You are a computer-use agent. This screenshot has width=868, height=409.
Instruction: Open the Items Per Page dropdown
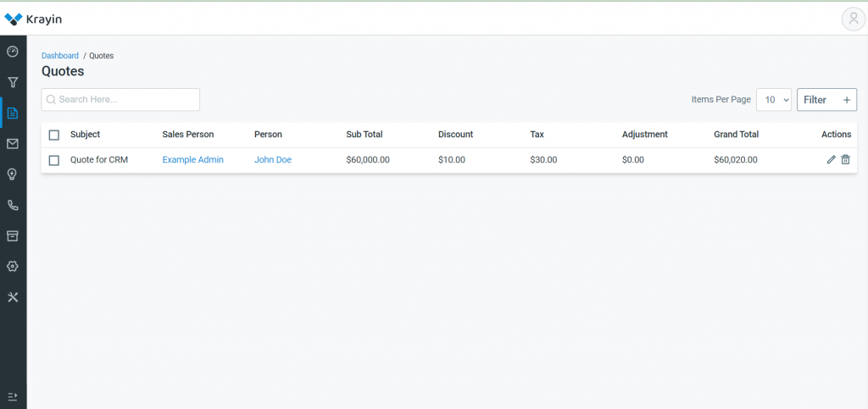pyautogui.click(x=774, y=99)
